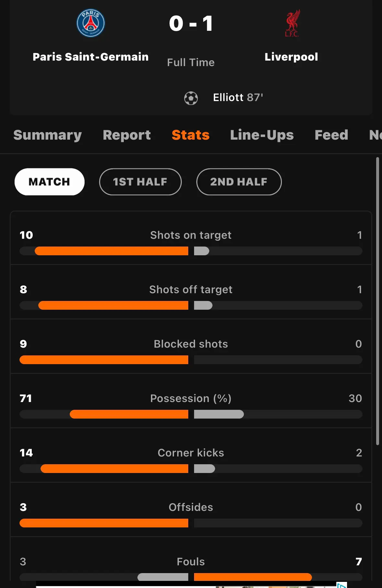Select the Stats tab

tap(191, 135)
